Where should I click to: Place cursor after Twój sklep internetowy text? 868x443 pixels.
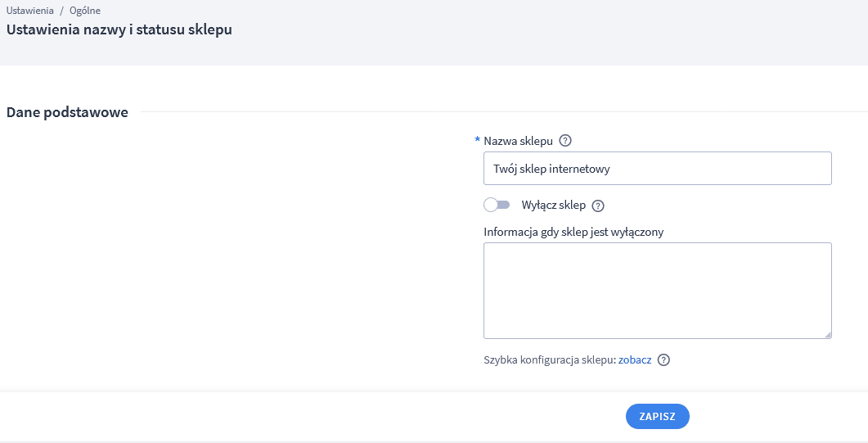[612, 169]
